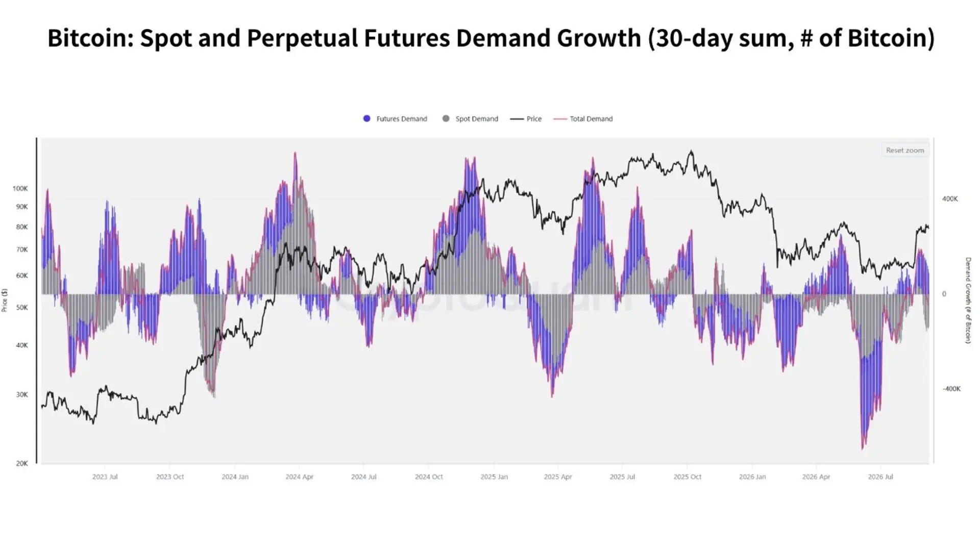Screen dimensions: 980x551
Task: Click the Demand Growth right axis title
Action: pyautogui.click(x=968, y=300)
